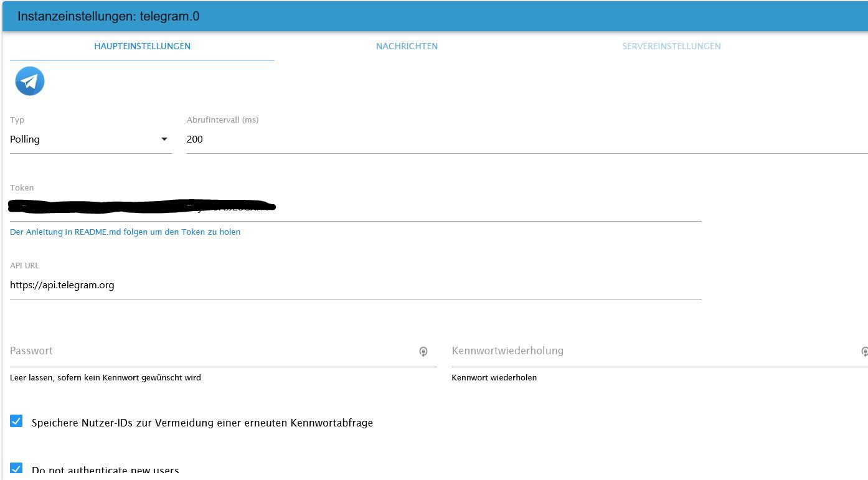
Task: Open the Haupteinstellungen tab
Action: (142, 46)
